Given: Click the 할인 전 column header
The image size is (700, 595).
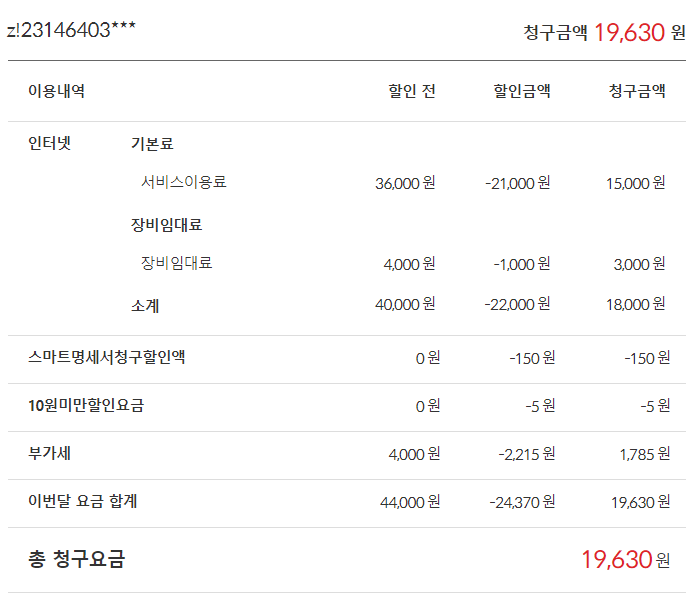Looking at the screenshot, I should click(x=411, y=91).
